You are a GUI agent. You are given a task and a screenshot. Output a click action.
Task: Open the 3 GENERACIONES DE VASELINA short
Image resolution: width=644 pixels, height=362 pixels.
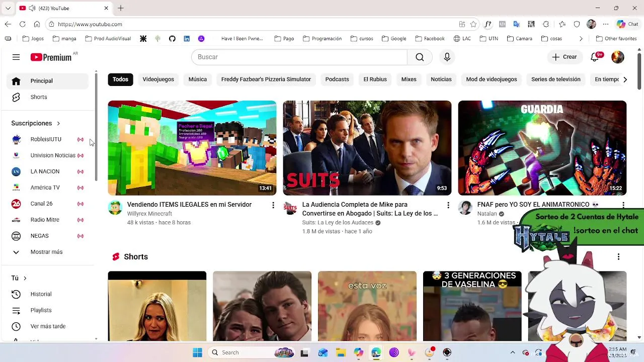[472, 306]
